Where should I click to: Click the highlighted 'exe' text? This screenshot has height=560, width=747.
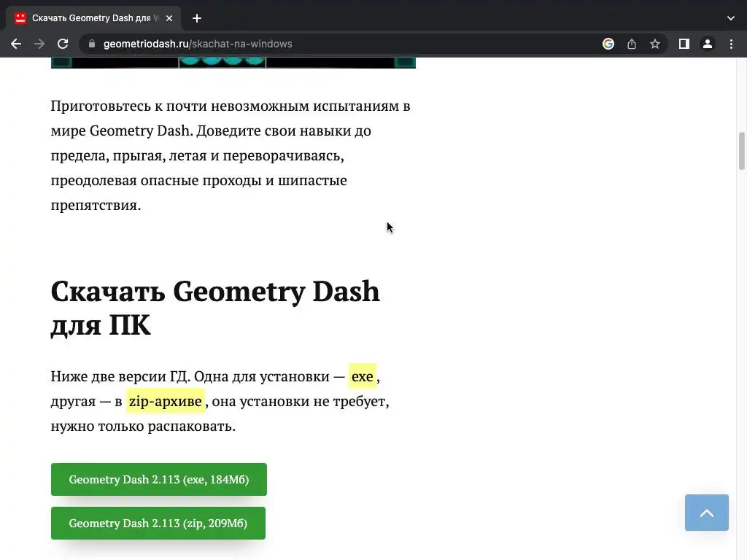click(362, 376)
